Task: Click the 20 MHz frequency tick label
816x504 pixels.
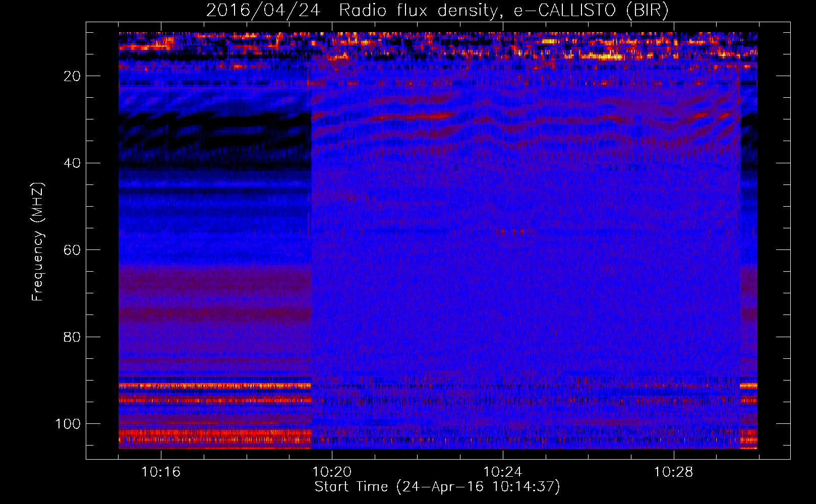Action: point(72,76)
